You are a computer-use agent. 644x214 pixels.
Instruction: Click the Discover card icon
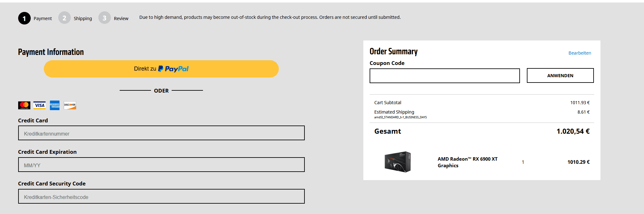70,105
